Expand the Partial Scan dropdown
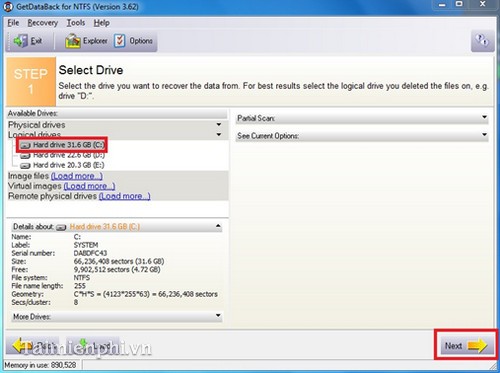The width and height of the screenshot is (500, 373). point(484,117)
